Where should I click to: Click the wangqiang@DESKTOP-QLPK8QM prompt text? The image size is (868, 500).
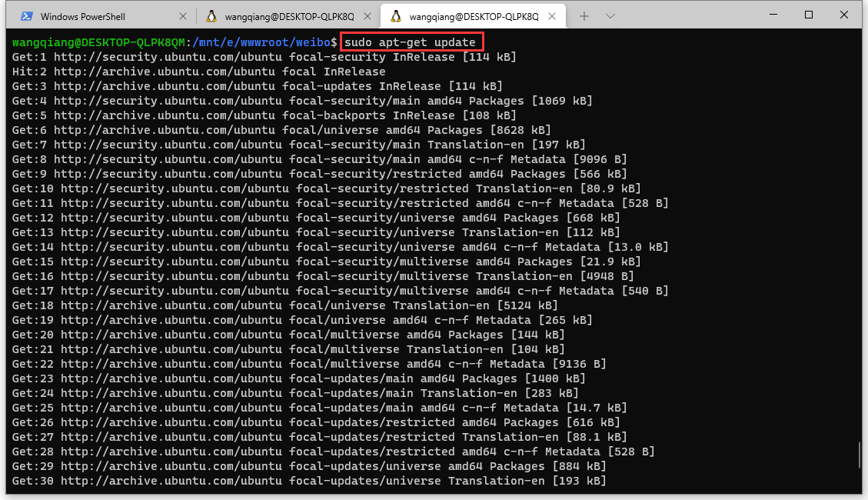click(98, 42)
